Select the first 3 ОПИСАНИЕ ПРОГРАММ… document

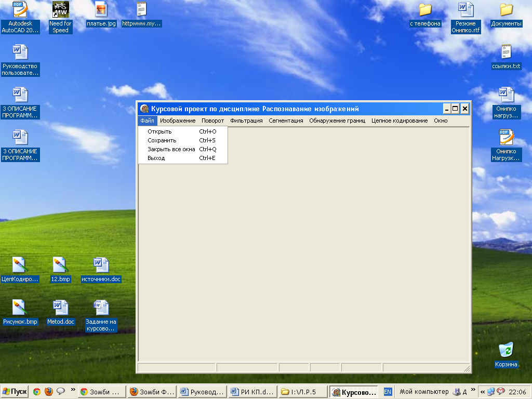[20, 103]
